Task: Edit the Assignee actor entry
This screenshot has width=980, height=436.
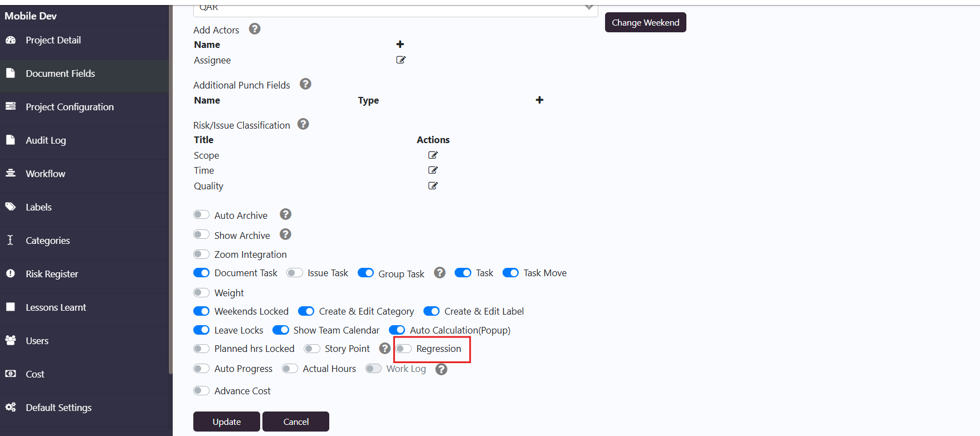Action: pos(401,60)
